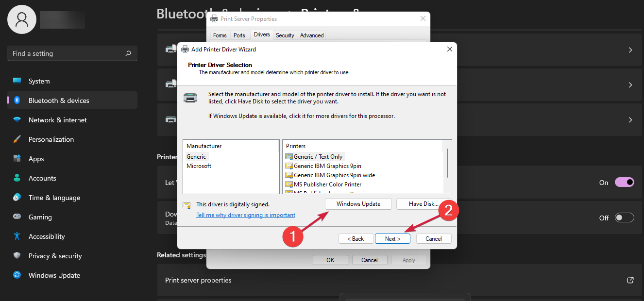Close the Add Printer Driver Wizard
This screenshot has width=644, height=301.
click(x=450, y=49)
